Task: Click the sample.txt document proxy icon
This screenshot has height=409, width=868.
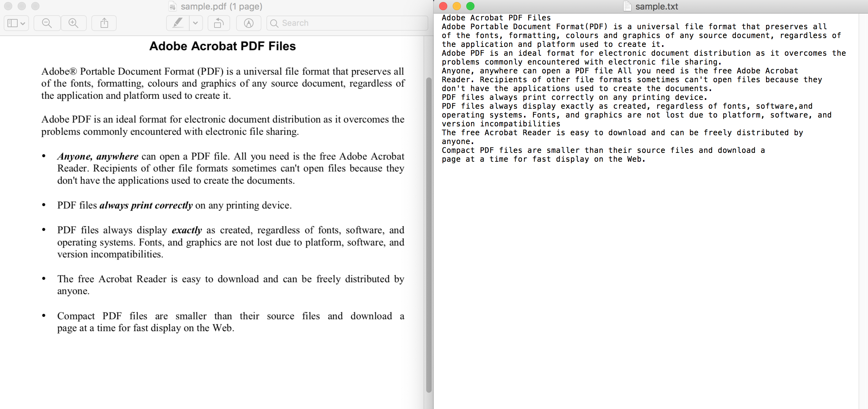Action: click(627, 6)
